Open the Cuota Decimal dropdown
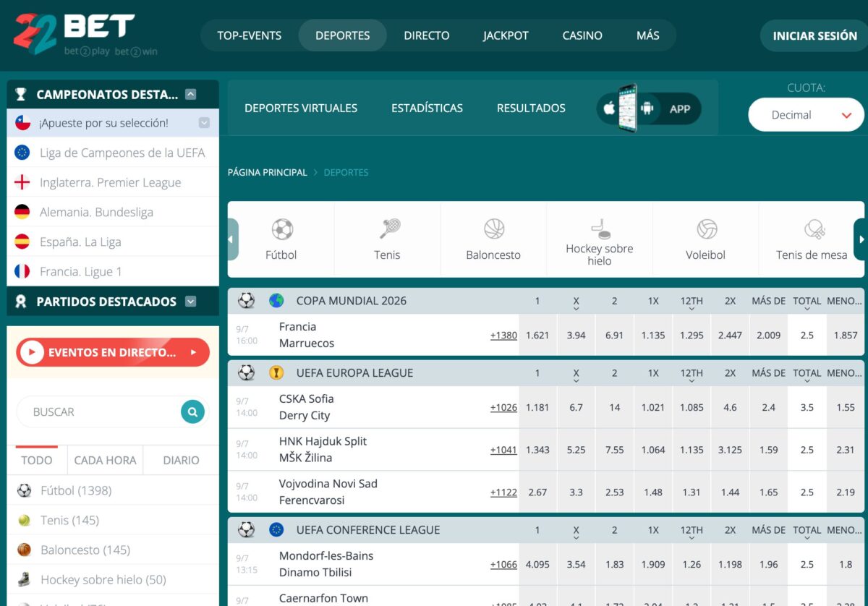 coord(806,115)
